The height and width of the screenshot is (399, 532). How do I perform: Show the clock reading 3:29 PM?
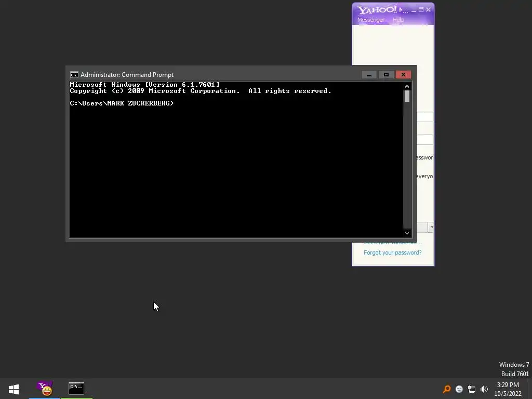pyautogui.click(x=508, y=385)
